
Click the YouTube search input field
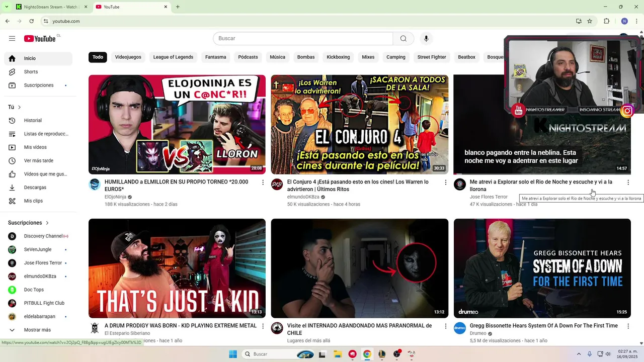pyautogui.click(x=303, y=39)
